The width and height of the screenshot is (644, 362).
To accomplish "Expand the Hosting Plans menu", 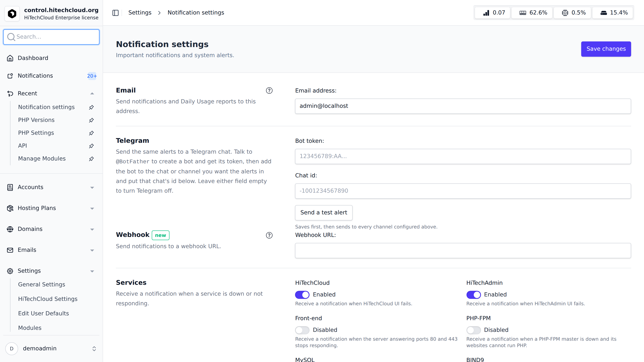I will click(x=92, y=208).
